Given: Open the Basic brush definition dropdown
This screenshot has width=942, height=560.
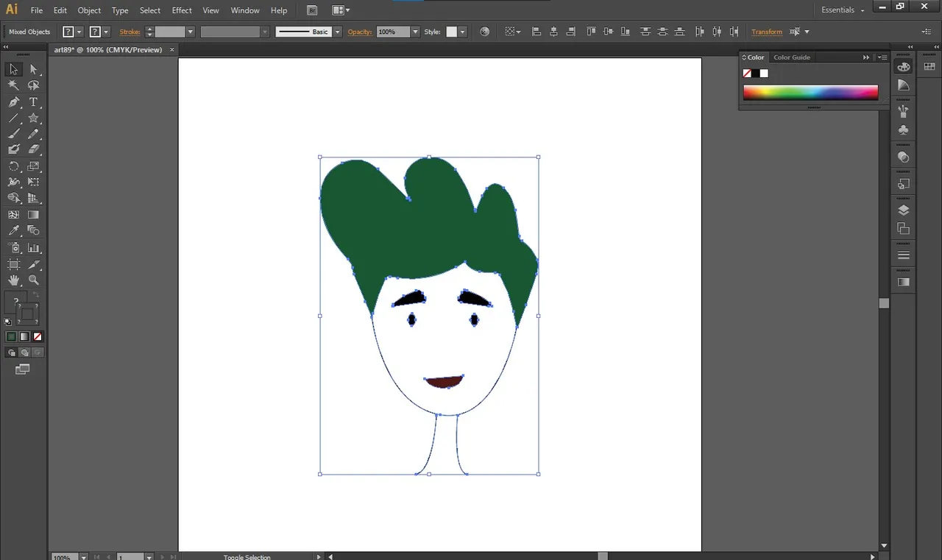Looking at the screenshot, I should (338, 32).
